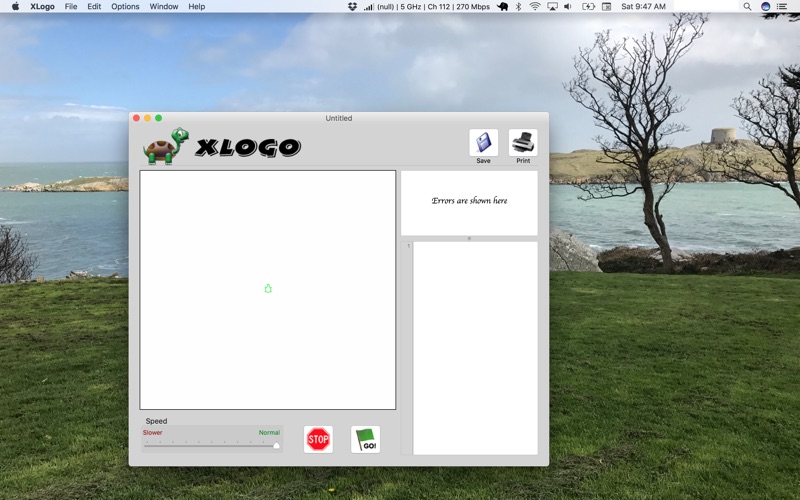The width and height of the screenshot is (800, 500).
Task: Open the Edit menu
Action: click(94, 7)
